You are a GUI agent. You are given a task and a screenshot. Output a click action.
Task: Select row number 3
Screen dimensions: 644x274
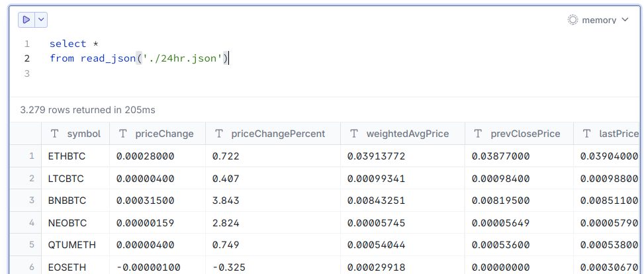pyautogui.click(x=25, y=201)
